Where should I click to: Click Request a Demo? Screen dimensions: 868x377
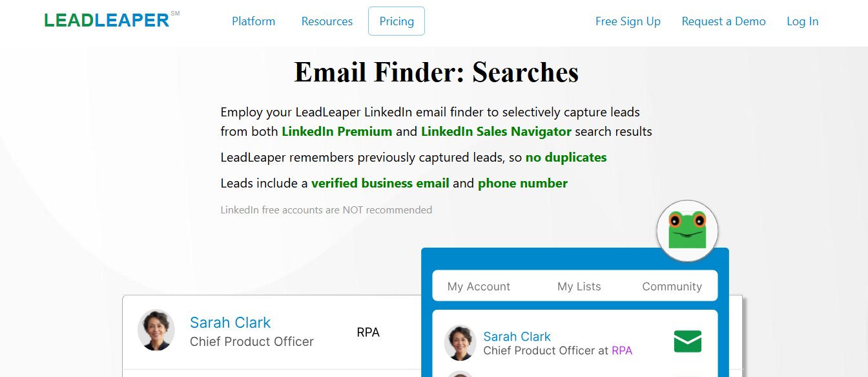coord(723,21)
